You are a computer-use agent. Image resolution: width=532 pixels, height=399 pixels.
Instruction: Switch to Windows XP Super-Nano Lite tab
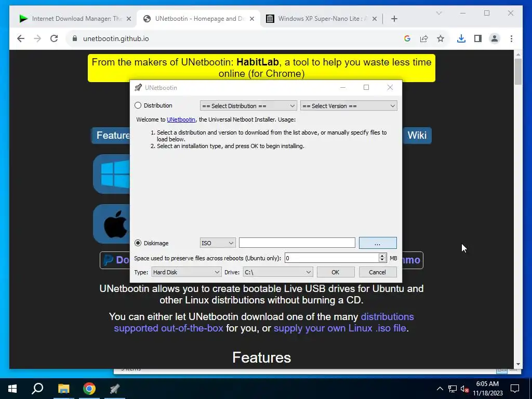(x=321, y=19)
